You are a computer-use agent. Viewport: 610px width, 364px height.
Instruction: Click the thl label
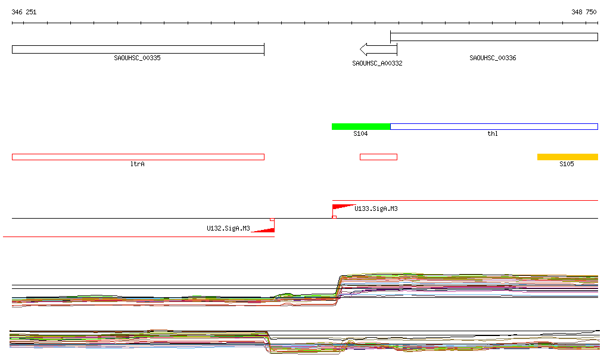pyautogui.click(x=493, y=134)
